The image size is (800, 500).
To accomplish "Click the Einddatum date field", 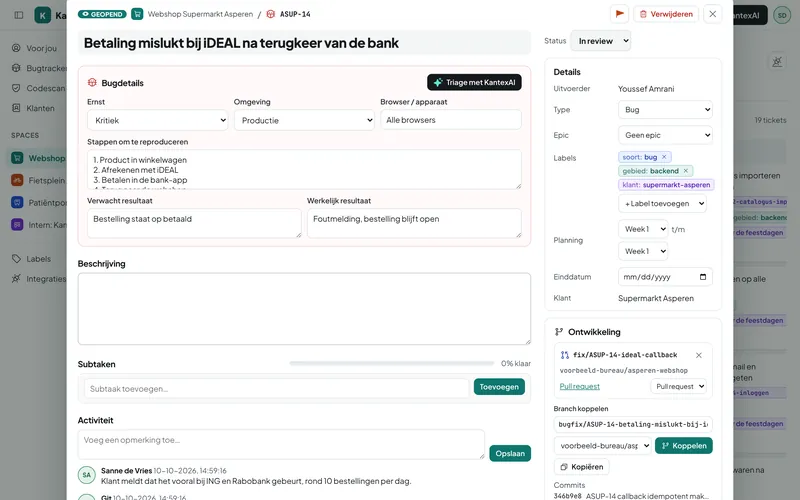I will coord(665,277).
